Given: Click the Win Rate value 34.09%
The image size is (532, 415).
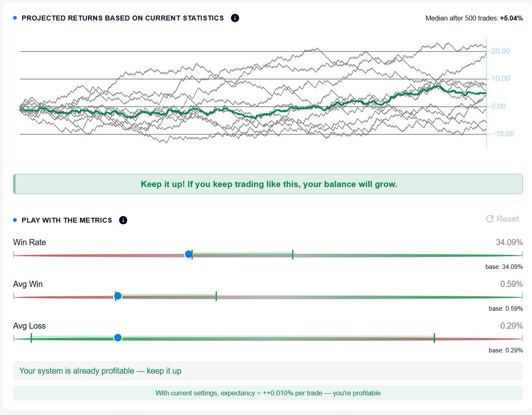Looking at the screenshot, I should click(x=509, y=242).
